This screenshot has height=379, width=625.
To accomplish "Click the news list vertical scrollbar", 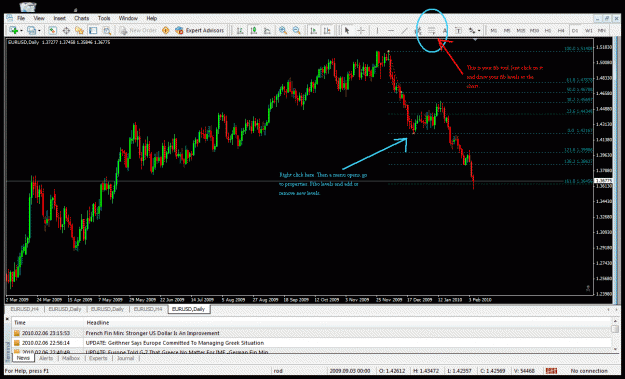I will click(x=615, y=335).
